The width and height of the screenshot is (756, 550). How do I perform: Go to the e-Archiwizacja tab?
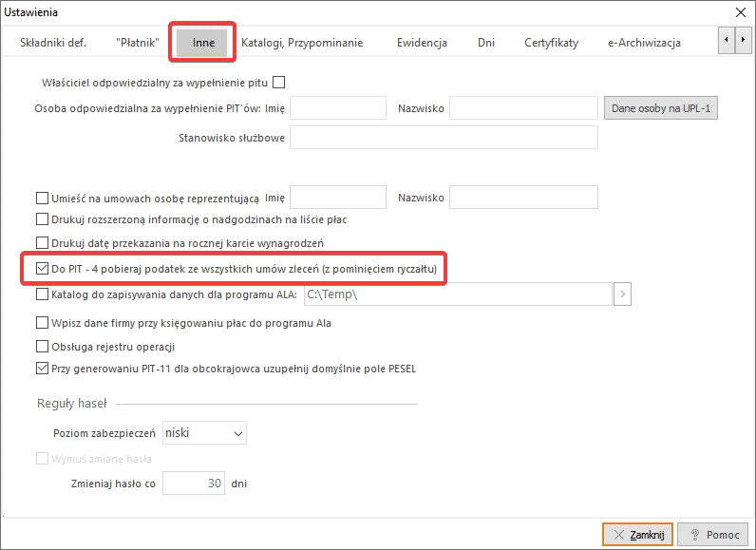pyautogui.click(x=644, y=43)
